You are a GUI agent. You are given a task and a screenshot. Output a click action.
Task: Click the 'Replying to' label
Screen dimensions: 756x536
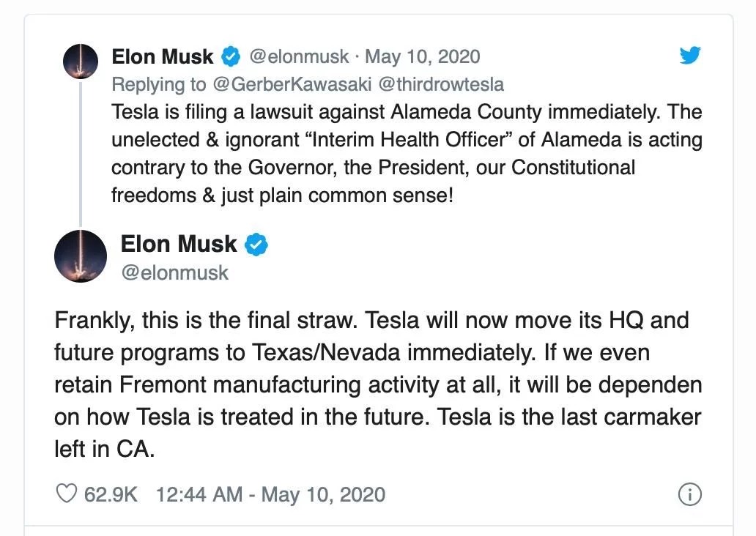click(x=158, y=84)
